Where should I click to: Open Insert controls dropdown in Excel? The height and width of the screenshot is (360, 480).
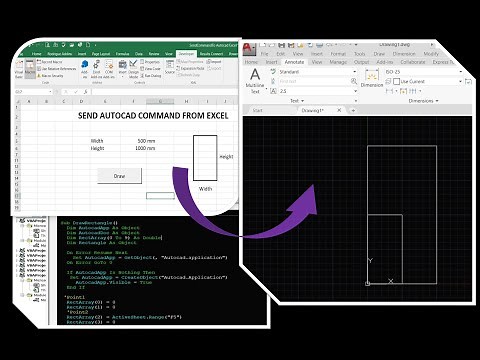click(x=122, y=69)
